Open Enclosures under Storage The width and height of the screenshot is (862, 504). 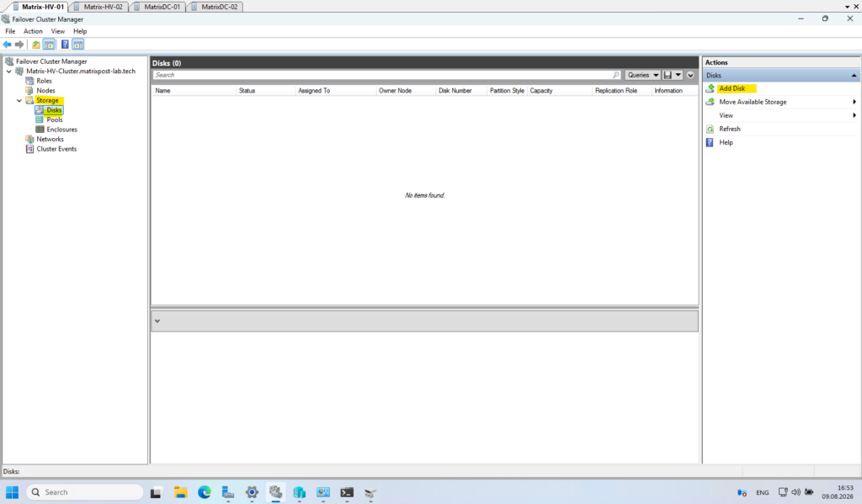coord(61,130)
